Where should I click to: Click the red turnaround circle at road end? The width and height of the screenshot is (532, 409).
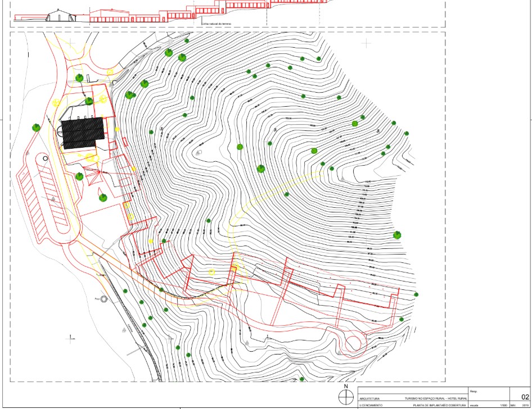(353, 344)
